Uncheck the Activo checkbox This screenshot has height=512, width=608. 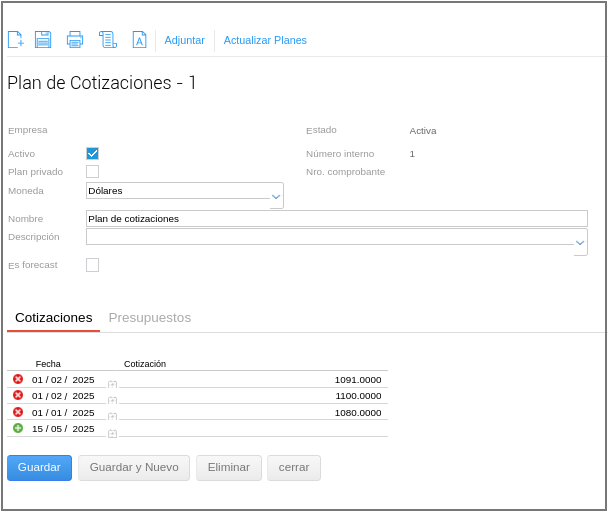pos(92,153)
